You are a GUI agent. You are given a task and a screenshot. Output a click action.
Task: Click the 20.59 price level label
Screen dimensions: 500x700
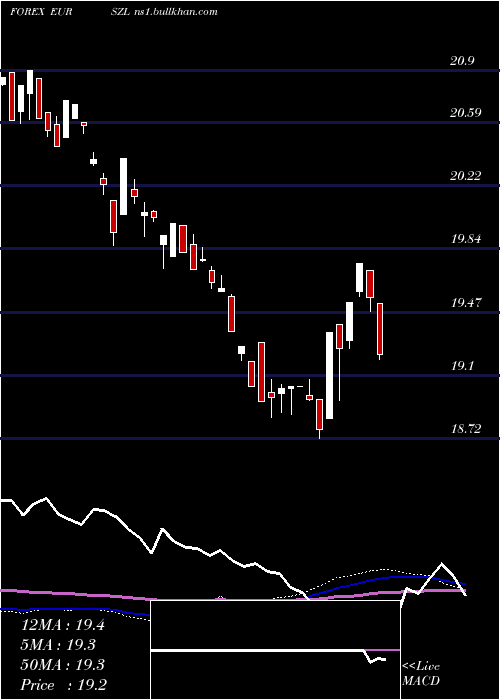(x=466, y=112)
